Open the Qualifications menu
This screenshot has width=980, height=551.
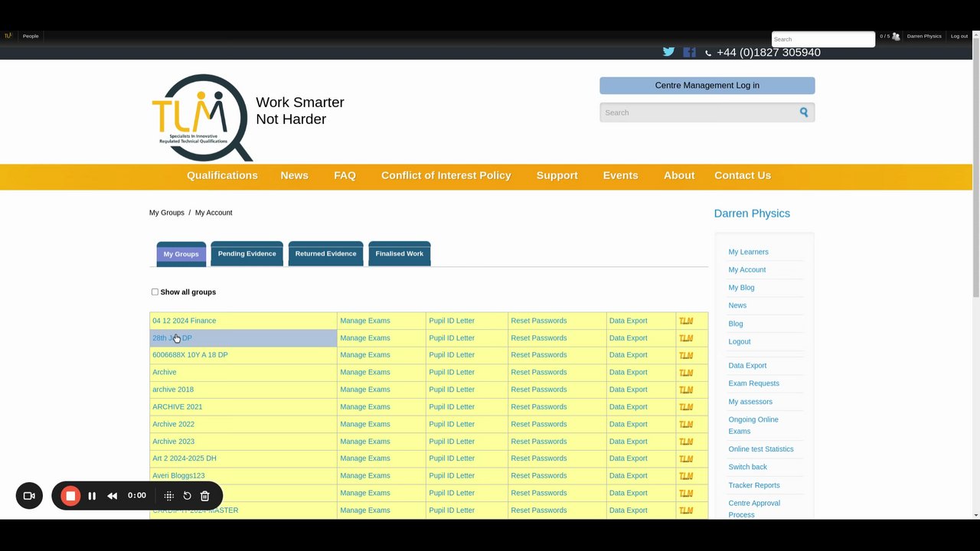[222, 175]
